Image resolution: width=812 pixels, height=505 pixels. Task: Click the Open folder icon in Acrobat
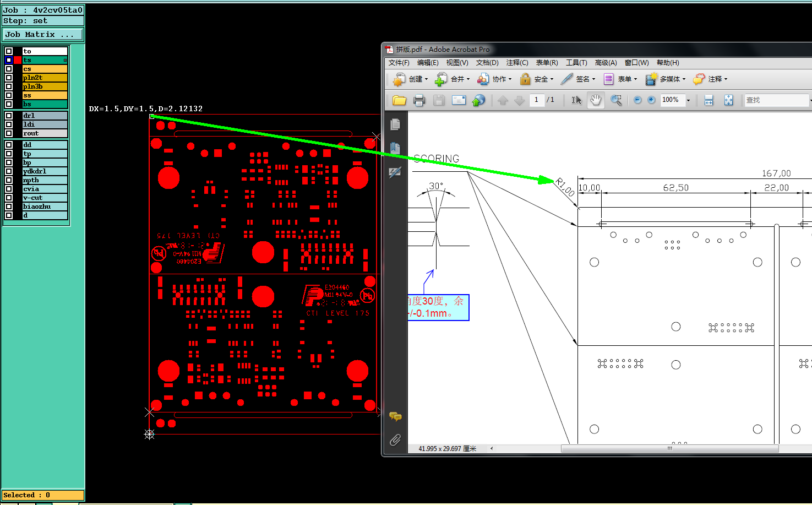399,100
